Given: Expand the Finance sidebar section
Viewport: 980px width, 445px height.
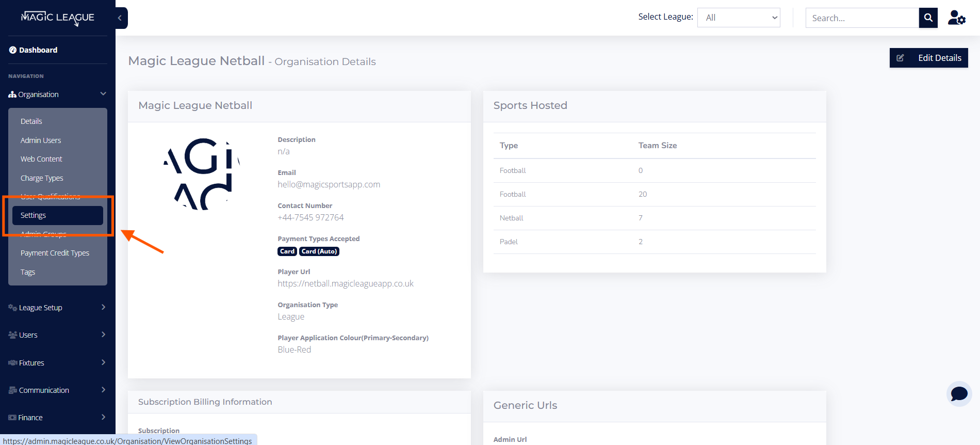Looking at the screenshot, I should point(57,418).
